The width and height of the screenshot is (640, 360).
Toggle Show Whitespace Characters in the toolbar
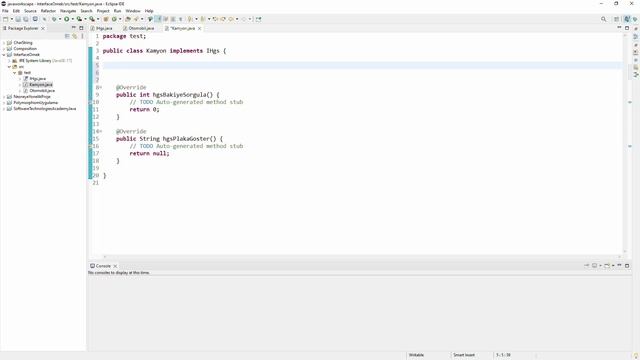coord(180,19)
